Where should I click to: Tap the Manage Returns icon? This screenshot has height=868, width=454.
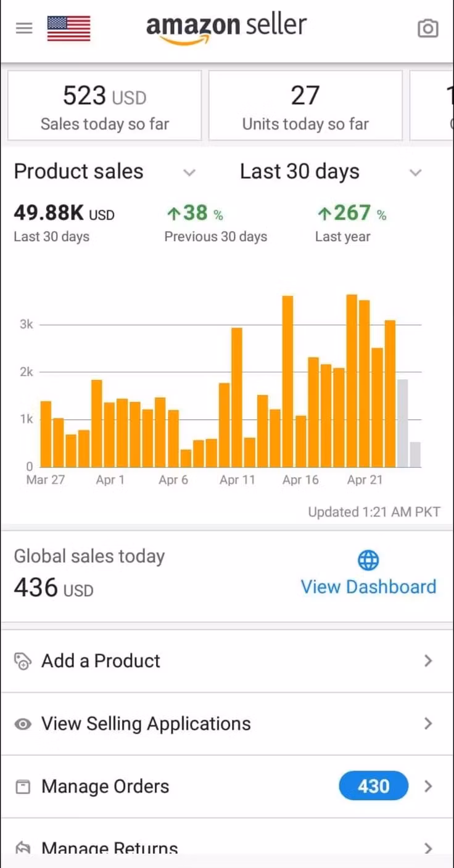(22, 849)
